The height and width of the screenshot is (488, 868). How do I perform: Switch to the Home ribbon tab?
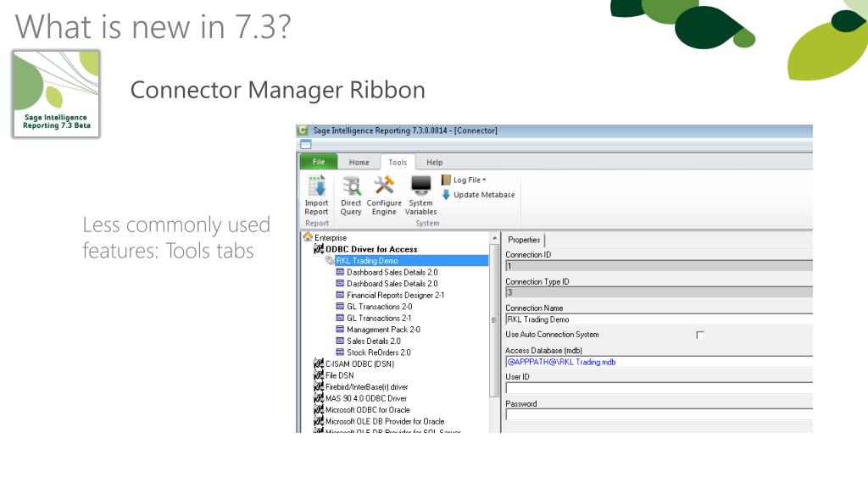pos(359,162)
